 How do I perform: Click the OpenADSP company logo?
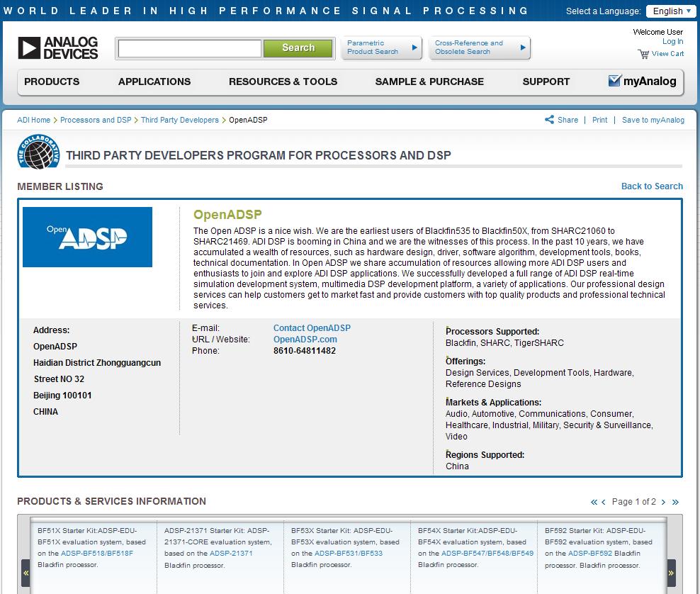pyautogui.click(x=87, y=237)
